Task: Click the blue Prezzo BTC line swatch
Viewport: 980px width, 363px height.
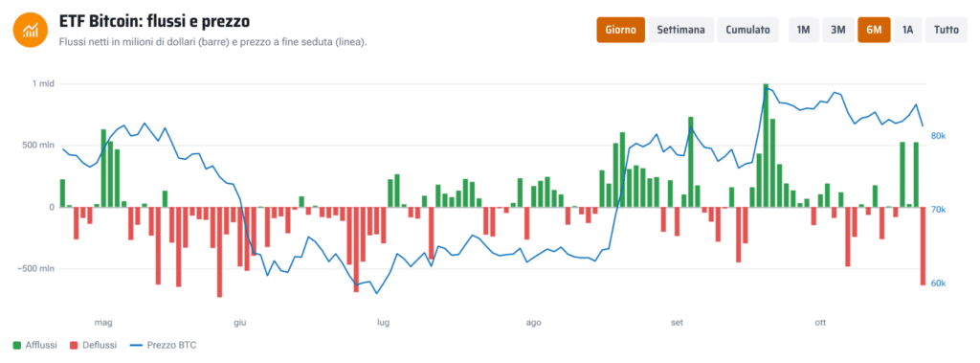Action: [x=136, y=345]
